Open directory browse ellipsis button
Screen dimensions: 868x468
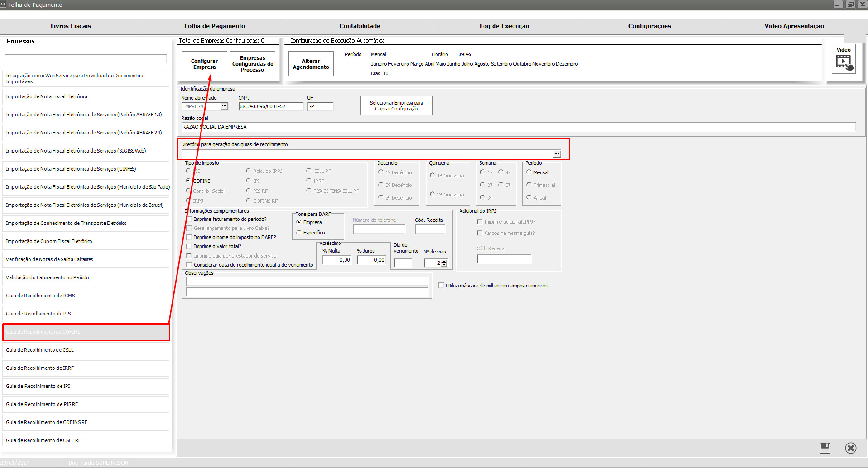(557, 154)
